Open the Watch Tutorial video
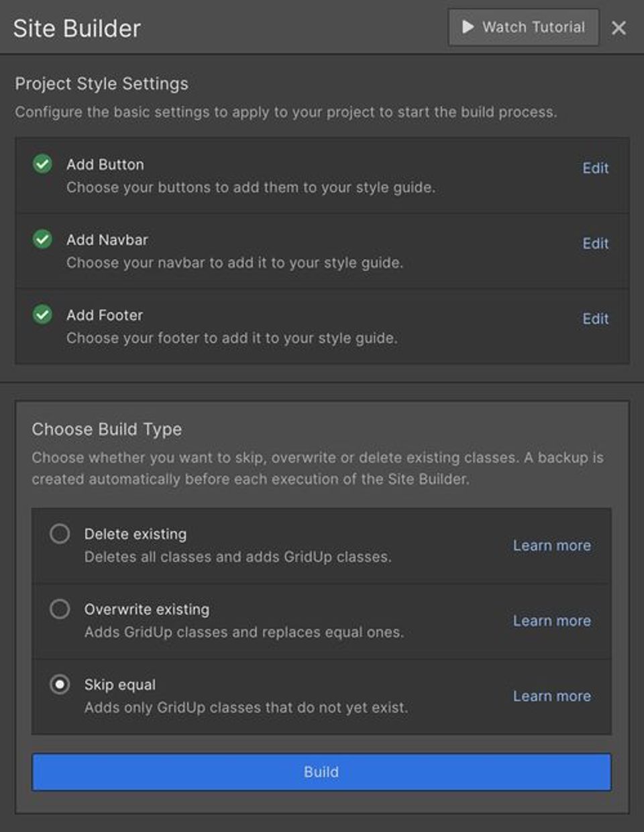Screen dimensions: 644x832 tap(523, 28)
